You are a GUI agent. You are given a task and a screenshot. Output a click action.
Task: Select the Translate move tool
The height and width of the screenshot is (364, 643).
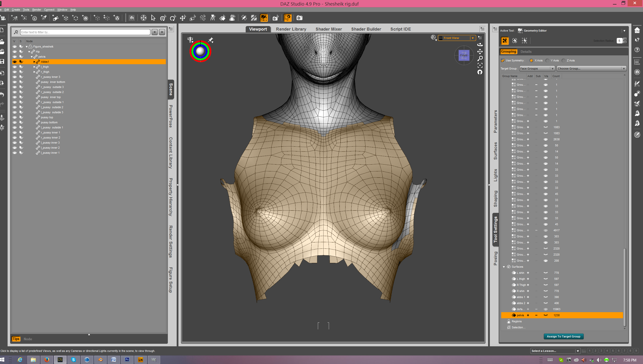183,18
